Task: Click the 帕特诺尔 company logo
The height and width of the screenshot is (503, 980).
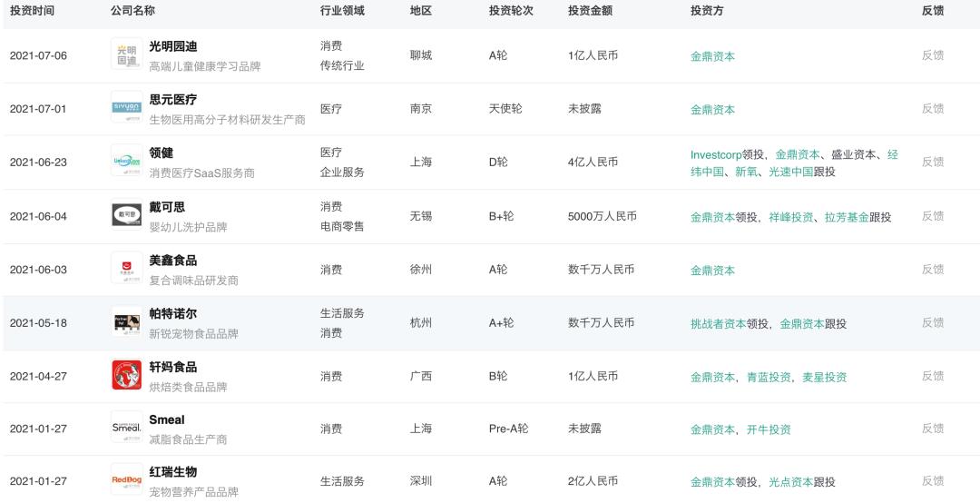Action: coord(126,322)
